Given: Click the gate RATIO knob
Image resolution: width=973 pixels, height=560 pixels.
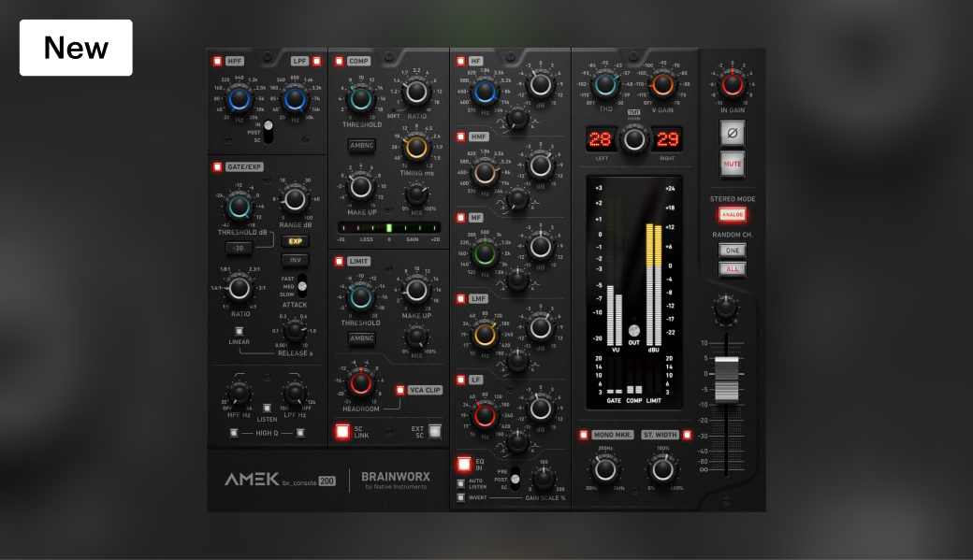Looking at the screenshot, I should tap(240, 288).
